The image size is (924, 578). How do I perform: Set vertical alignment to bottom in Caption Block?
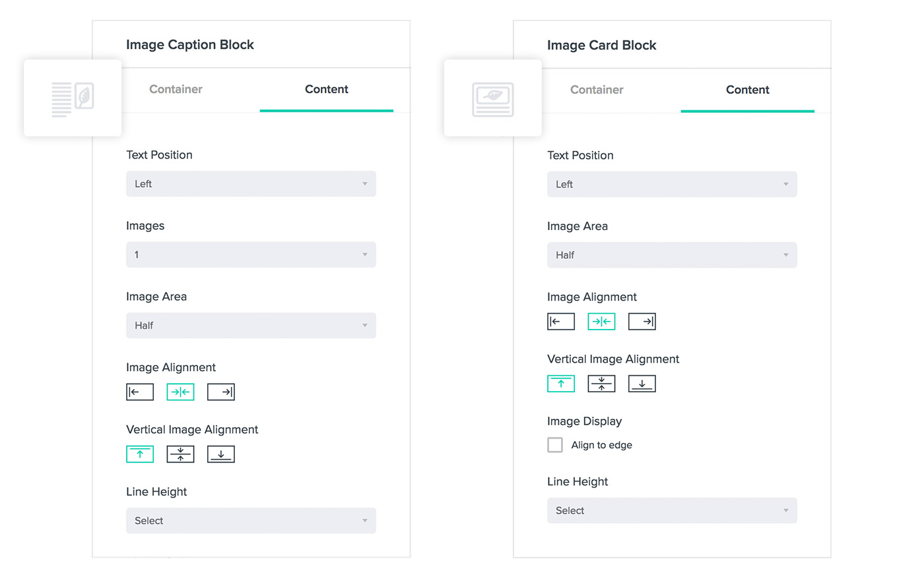pos(221,454)
